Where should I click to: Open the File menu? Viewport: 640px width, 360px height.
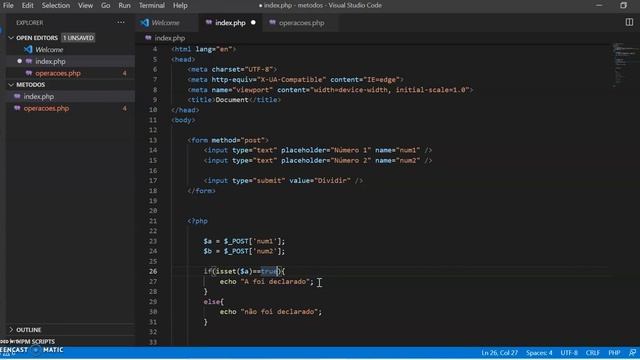(x=8, y=5)
